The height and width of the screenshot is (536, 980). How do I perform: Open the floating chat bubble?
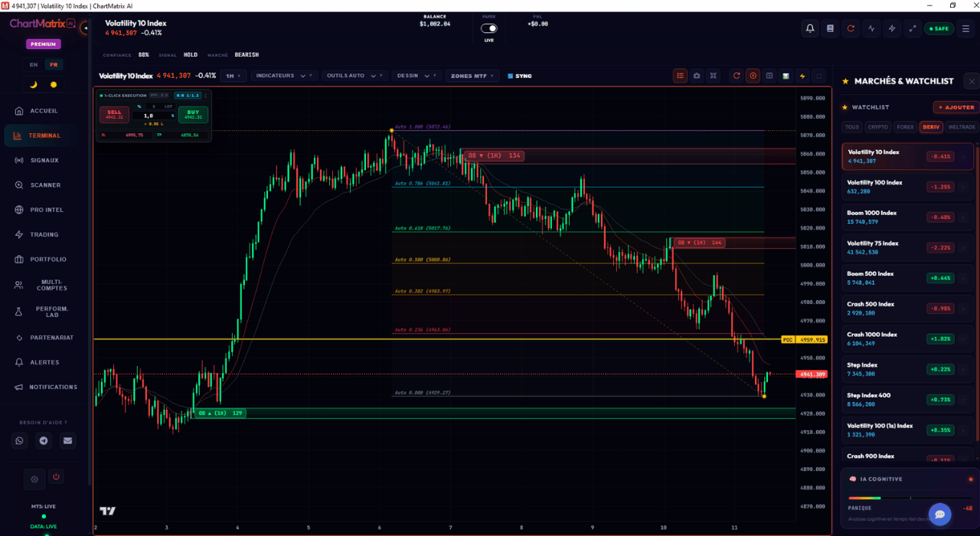point(939,514)
